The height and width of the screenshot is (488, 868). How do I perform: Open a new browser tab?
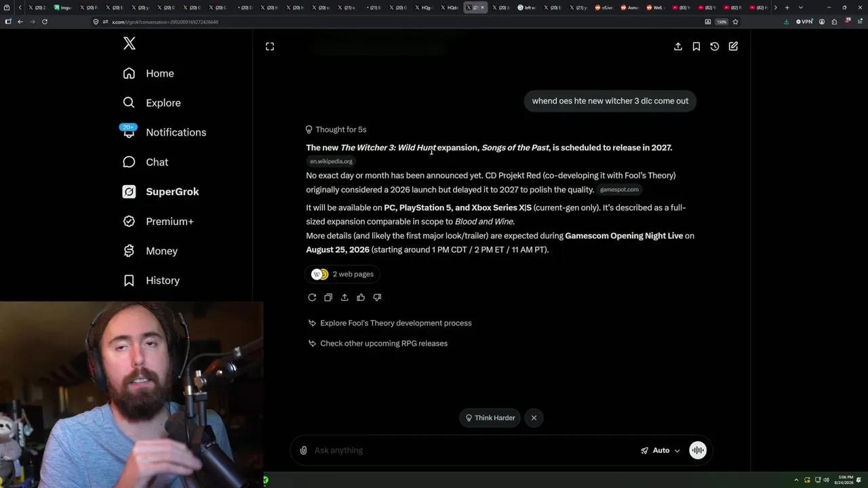click(x=787, y=7)
